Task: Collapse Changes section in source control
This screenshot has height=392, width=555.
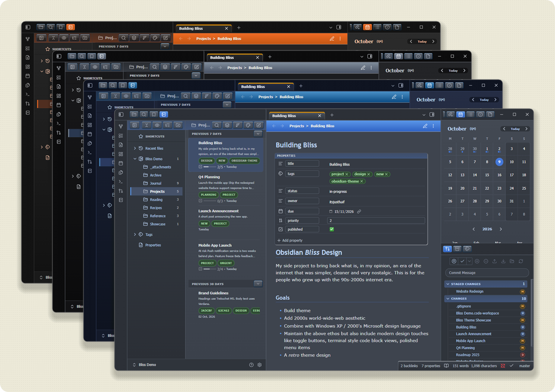Action: pos(448,298)
